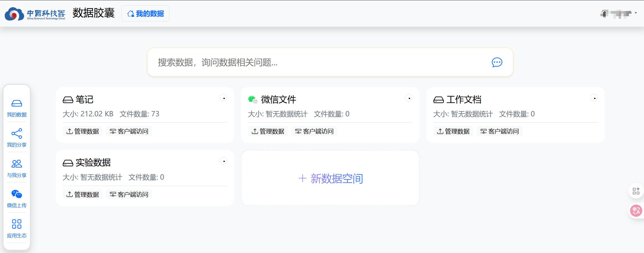Click 文件数量: 0 on the 实验数据 card

[146, 177]
